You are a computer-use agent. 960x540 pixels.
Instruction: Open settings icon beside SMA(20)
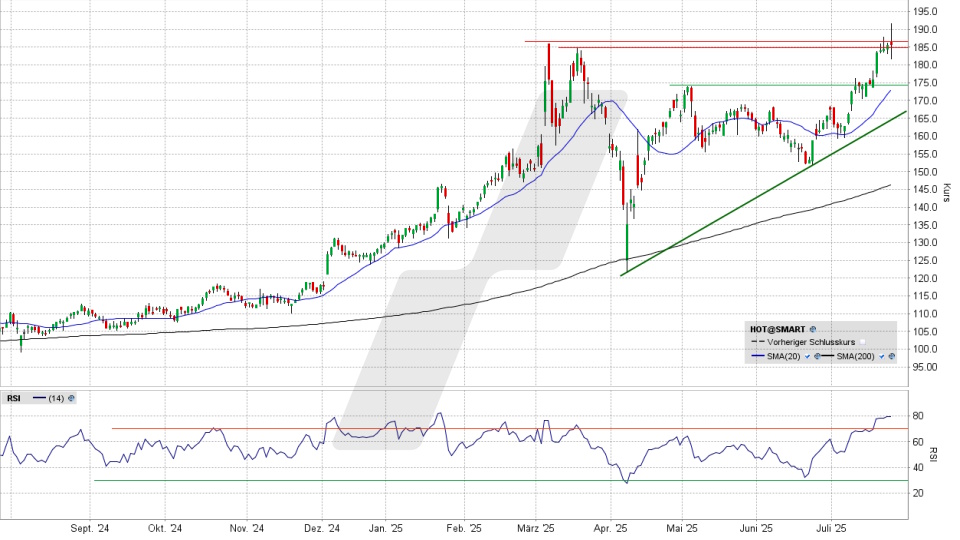[817, 356]
